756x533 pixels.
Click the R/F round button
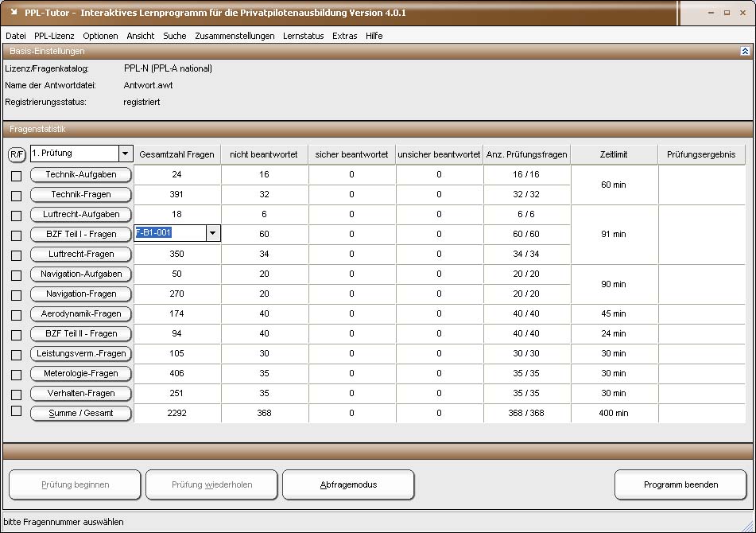pyautogui.click(x=17, y=154)
